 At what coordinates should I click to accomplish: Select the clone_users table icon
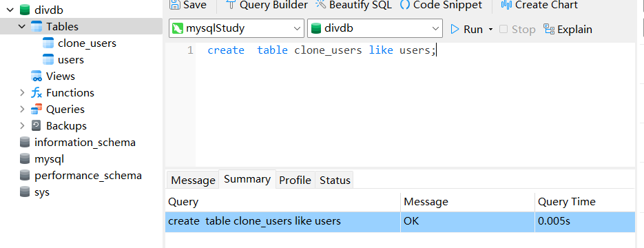click(x=48, y=43)
